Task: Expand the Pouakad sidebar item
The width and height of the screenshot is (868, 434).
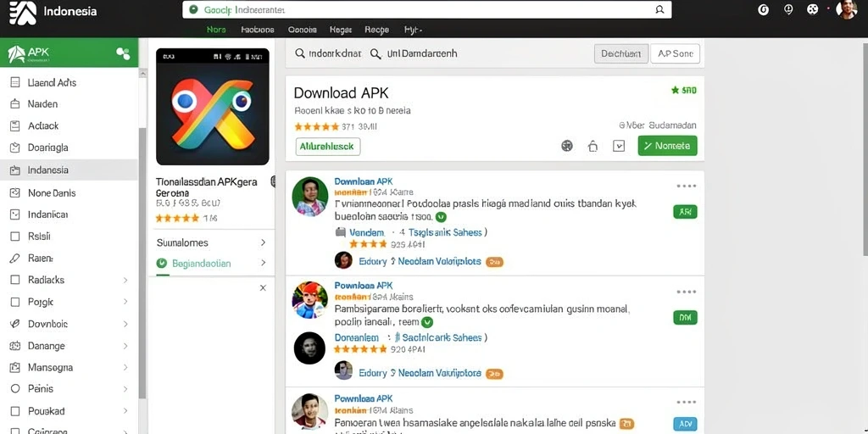Action: pyautogui.click(x=125, y=411)
